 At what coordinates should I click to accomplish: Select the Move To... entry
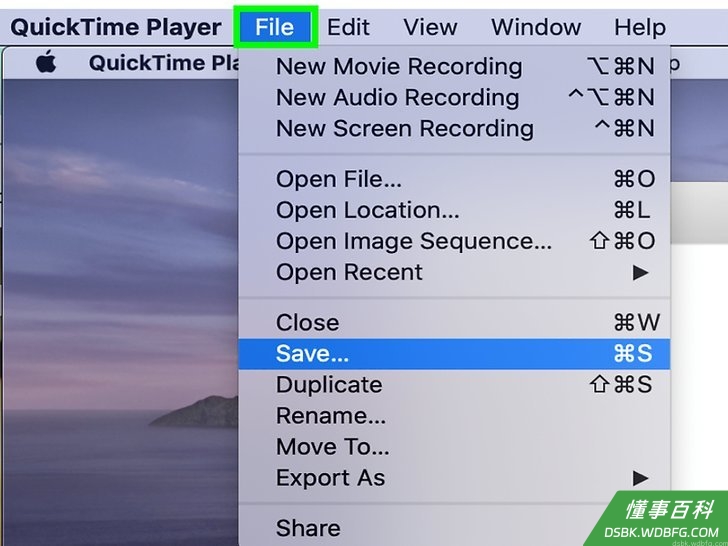click(x=454, y=447)
